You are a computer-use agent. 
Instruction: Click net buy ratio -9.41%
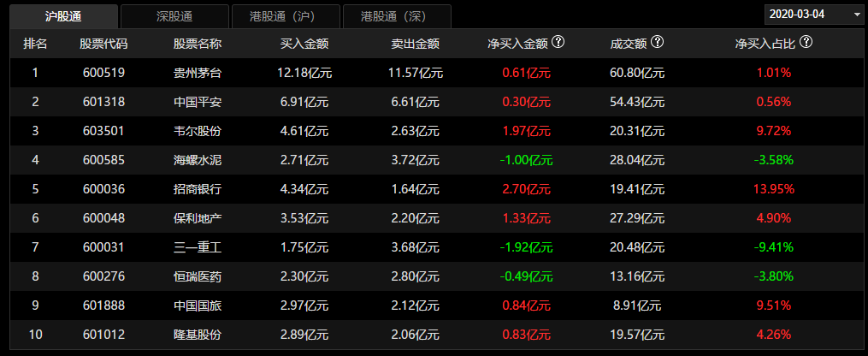773,247
